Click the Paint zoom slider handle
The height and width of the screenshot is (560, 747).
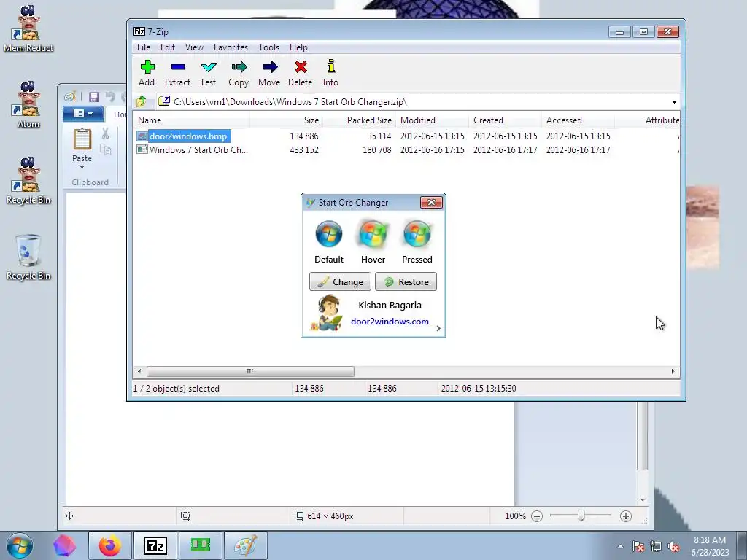[581, 516]
